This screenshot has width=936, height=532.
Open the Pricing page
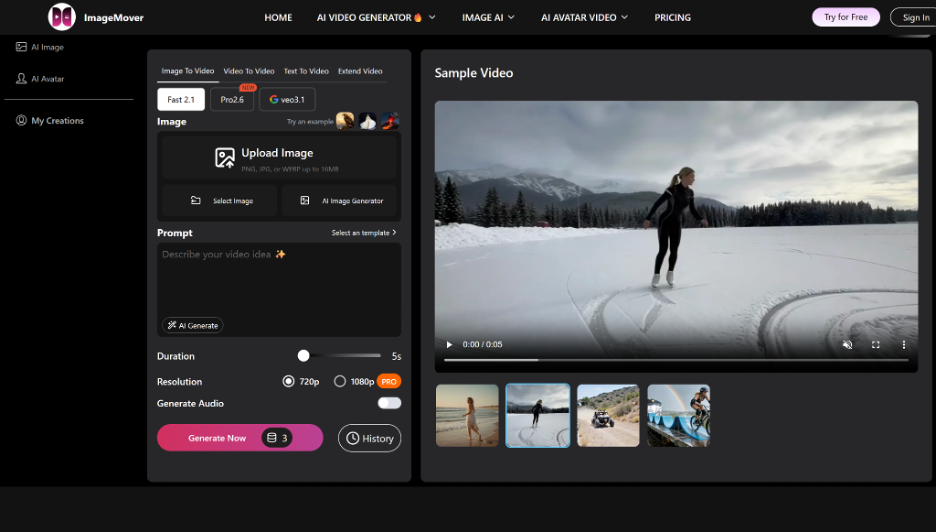672,17
